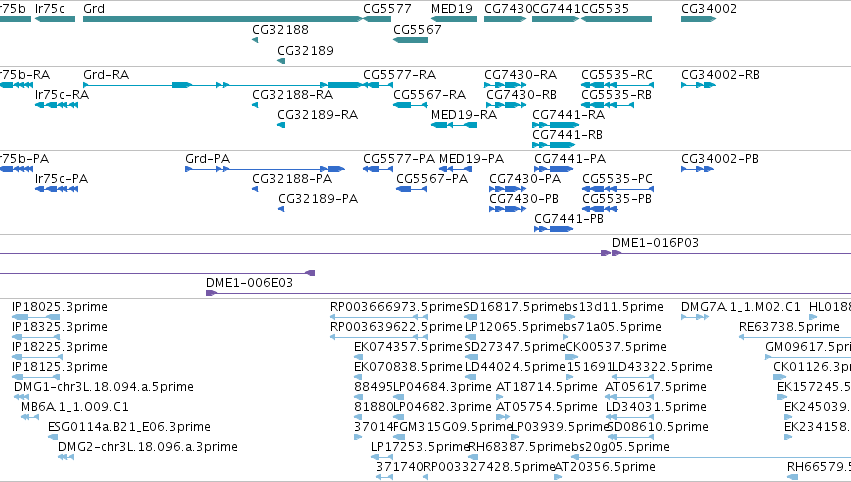This screenshot has height=482, width=851.
Task: Select the RE63738.5prime EST label
Action: click(x=789, y=327)
